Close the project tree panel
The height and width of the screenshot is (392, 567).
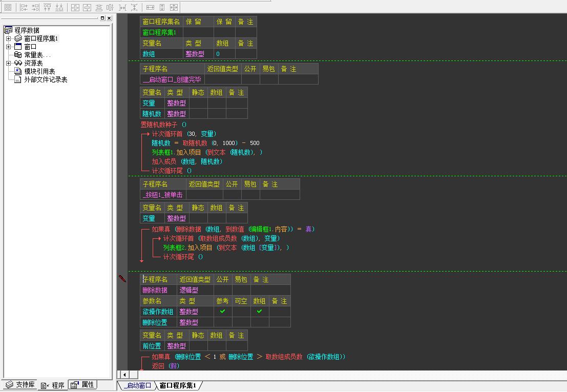pyautogui.click(x=109, y=18)
